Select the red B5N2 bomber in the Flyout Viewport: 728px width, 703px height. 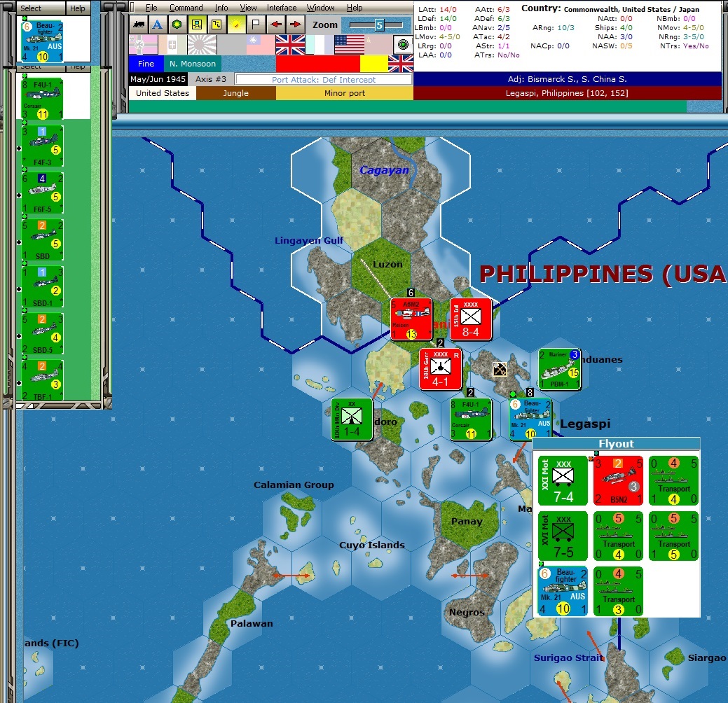pos(618,481)
